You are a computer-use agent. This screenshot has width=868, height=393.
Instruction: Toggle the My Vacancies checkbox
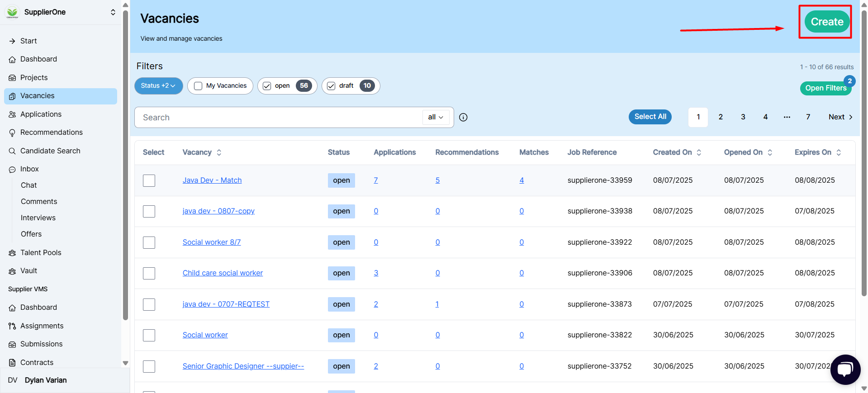pos(198,86)
